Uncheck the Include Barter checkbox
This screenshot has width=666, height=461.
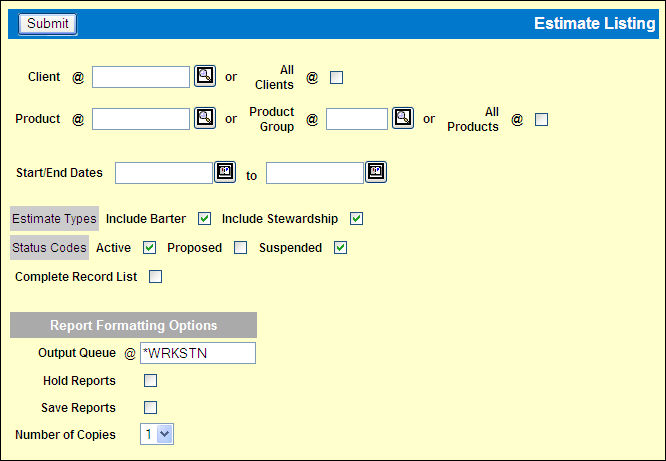[x=205, y=219]
